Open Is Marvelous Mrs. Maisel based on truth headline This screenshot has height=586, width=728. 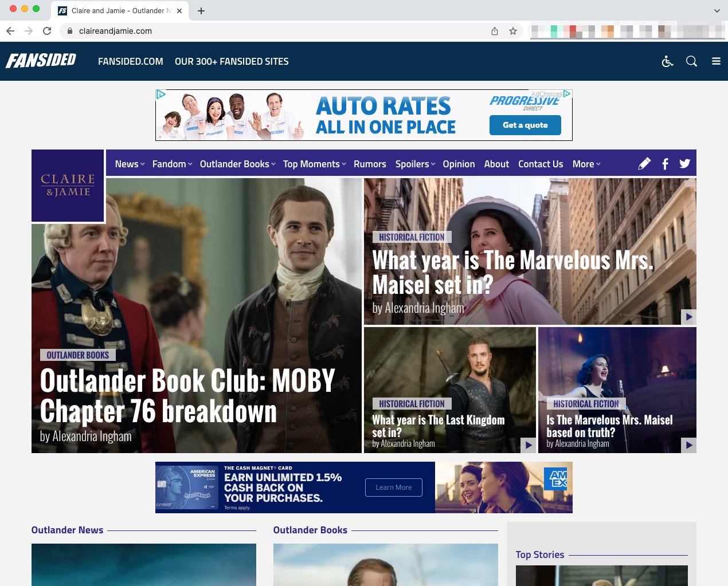609,426
